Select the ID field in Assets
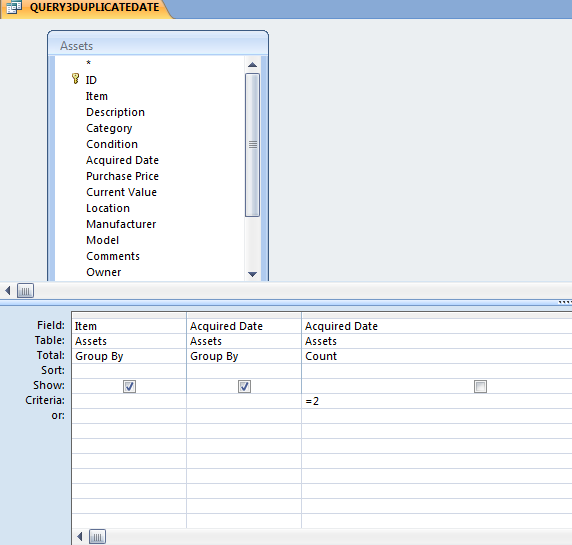 (x=91, y=80)
